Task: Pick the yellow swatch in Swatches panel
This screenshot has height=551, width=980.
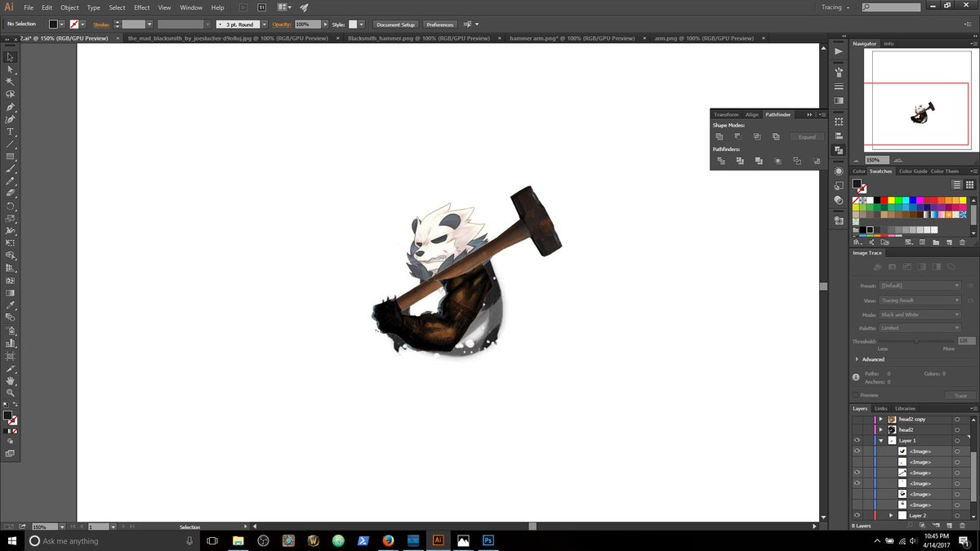Action: pyautogui.click(x=891, y=200)
